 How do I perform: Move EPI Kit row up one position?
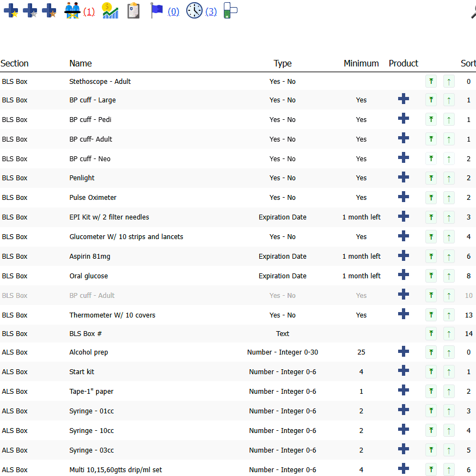pyautogui.click(x=449, y=217)
